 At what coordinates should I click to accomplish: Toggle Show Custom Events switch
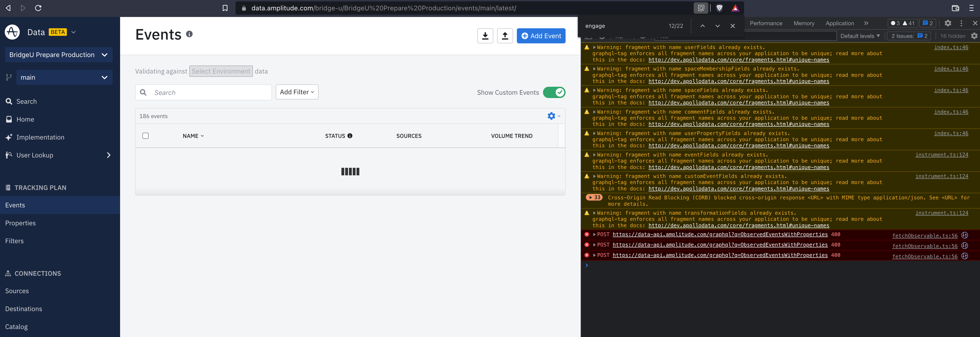tap(554, 93)
